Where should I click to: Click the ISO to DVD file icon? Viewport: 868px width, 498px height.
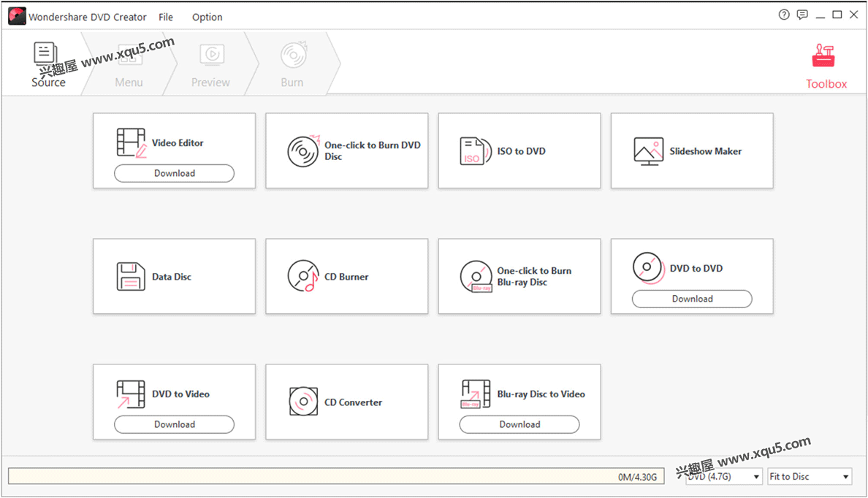[x=476, y=151]
